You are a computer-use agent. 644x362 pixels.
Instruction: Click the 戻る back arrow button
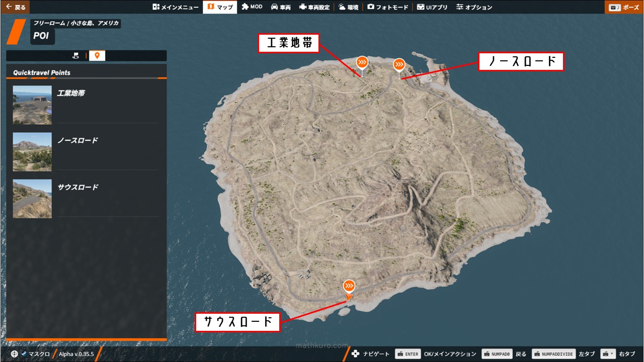point(15,7)
